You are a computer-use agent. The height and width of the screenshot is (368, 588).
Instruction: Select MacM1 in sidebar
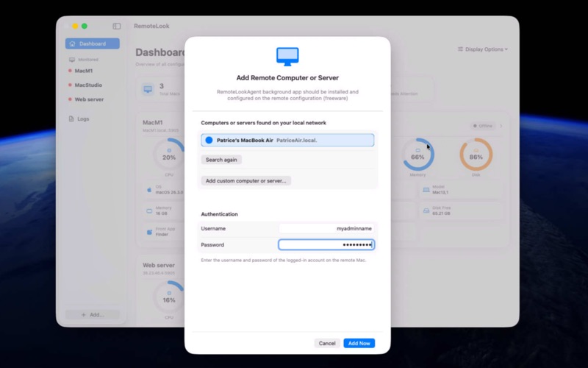[83, 71]
